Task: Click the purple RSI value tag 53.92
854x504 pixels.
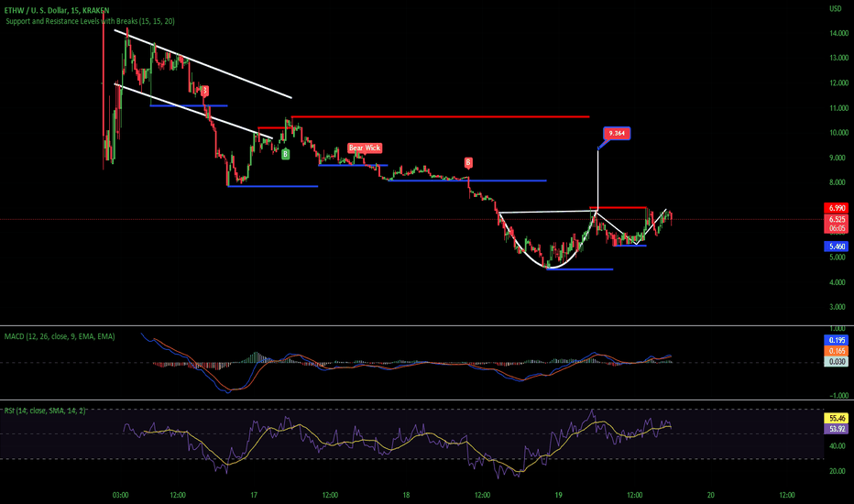Action: point(838,429)
